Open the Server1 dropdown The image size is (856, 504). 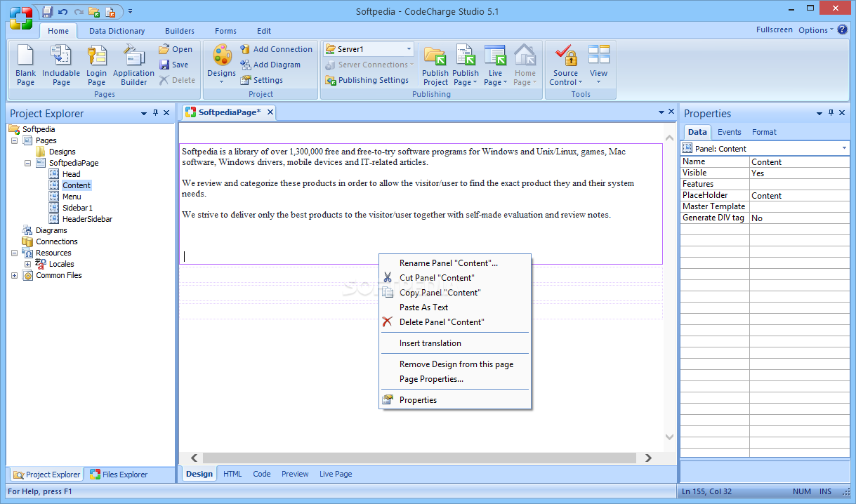[x=409, y=49]
